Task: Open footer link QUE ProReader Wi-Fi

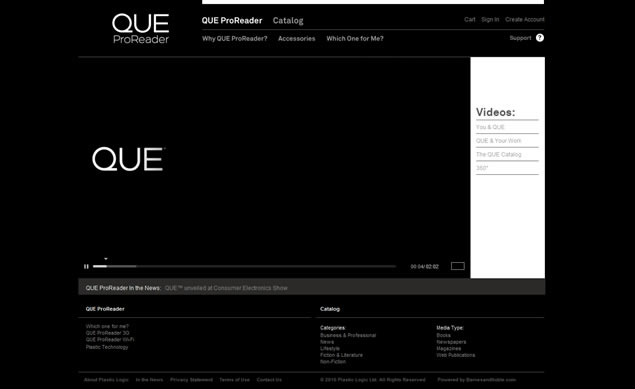Action: click(110, 340)
